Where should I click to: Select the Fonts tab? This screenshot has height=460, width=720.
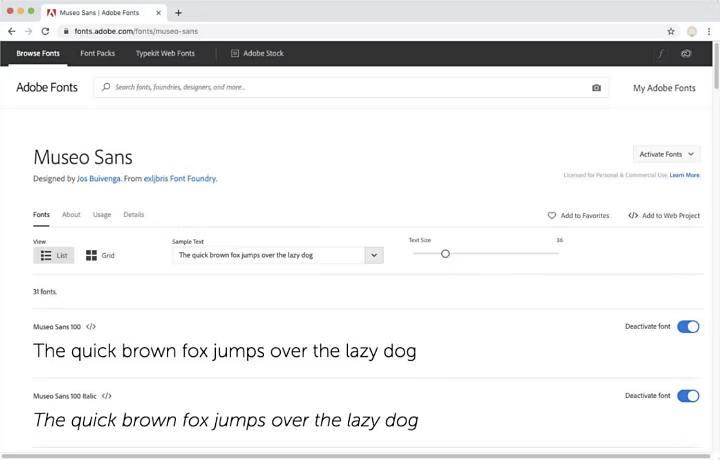(41, 214)
